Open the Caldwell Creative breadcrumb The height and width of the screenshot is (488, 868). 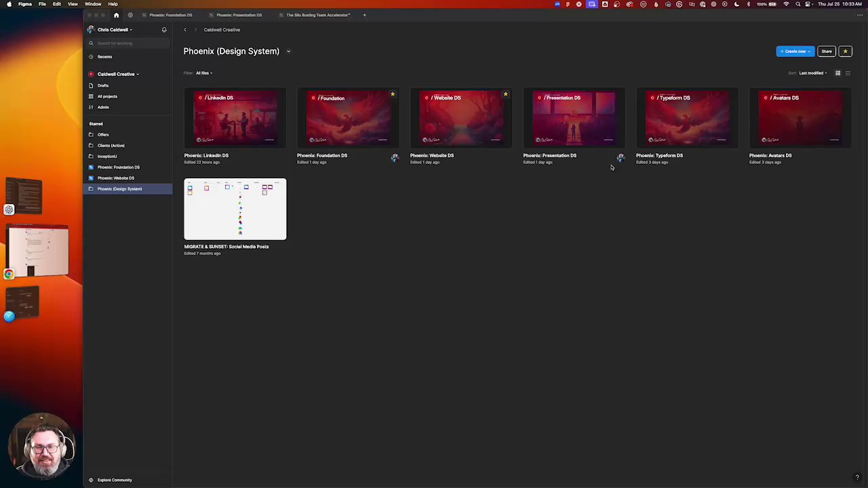tap(222, 30)
